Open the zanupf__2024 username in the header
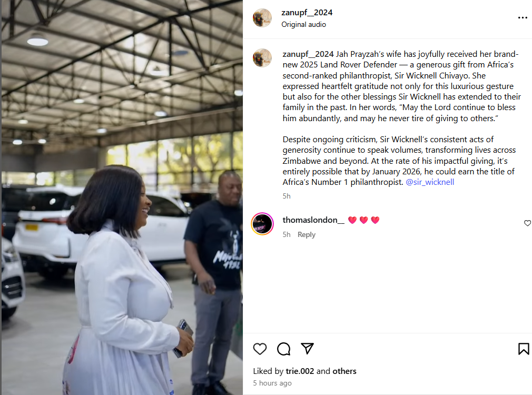Viewport: 532px width, 395px height. (307, 13)
